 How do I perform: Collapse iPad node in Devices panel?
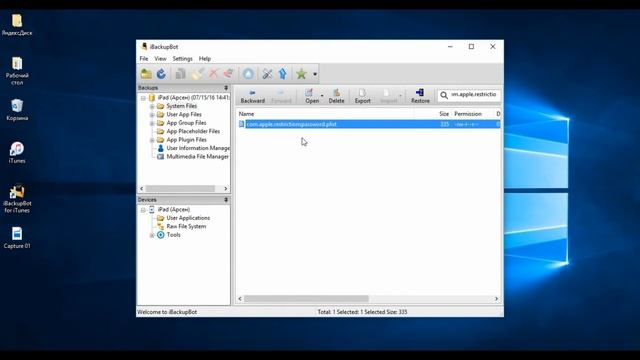pyautogui.click(x=143, y=210)
